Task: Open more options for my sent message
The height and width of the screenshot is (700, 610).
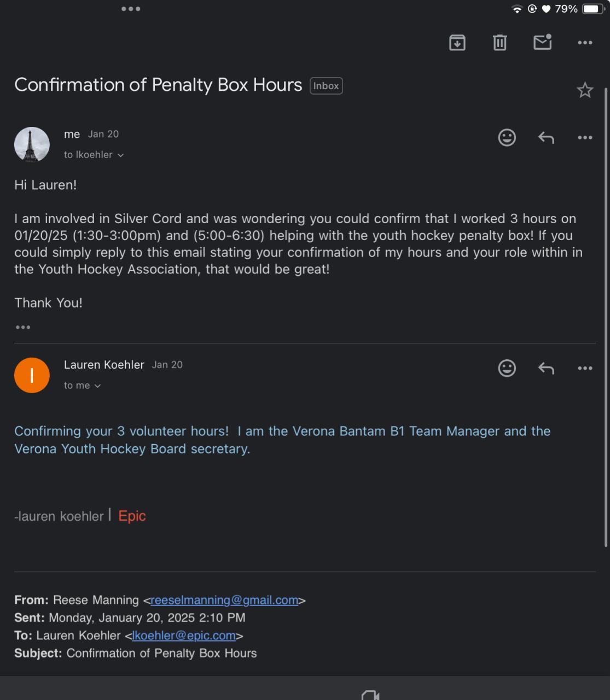Action: tap(585, 137)
